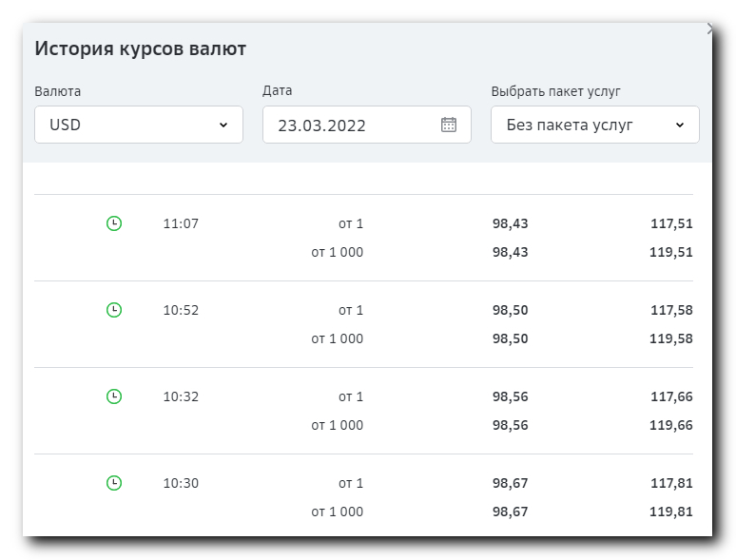Image resolution: width=736 pixels, height=560 pixels.
Task: Click the Валюта field label
Action: [58, 91]
